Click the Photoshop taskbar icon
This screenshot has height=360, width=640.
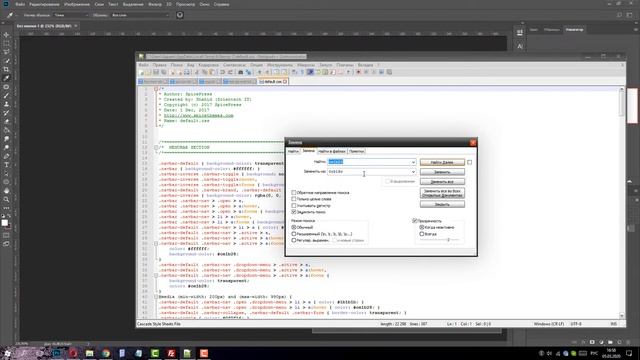click(57, 353)
